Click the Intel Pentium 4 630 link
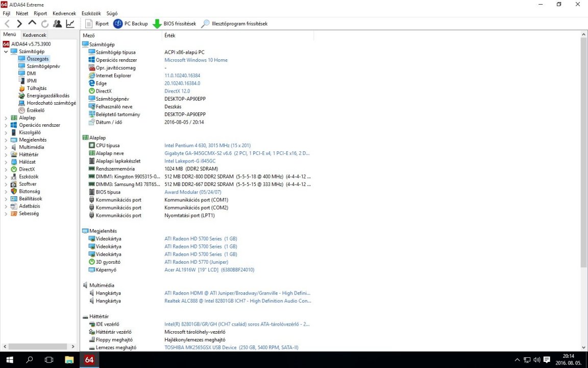 tap(207, 145)
